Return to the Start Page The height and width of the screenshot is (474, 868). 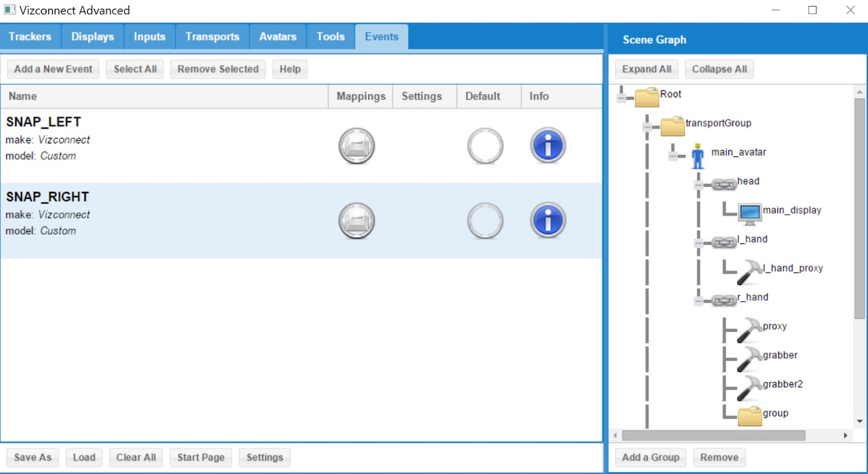pos(201,457)
